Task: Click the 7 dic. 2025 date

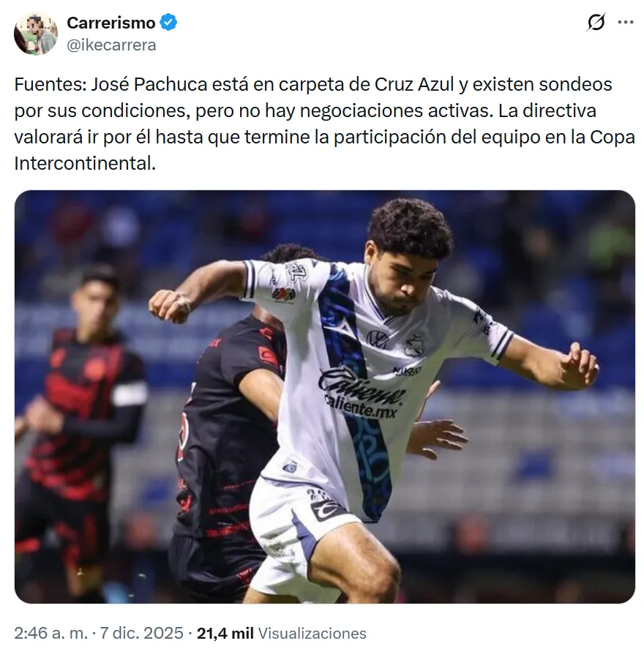Action: coord(141,633)
